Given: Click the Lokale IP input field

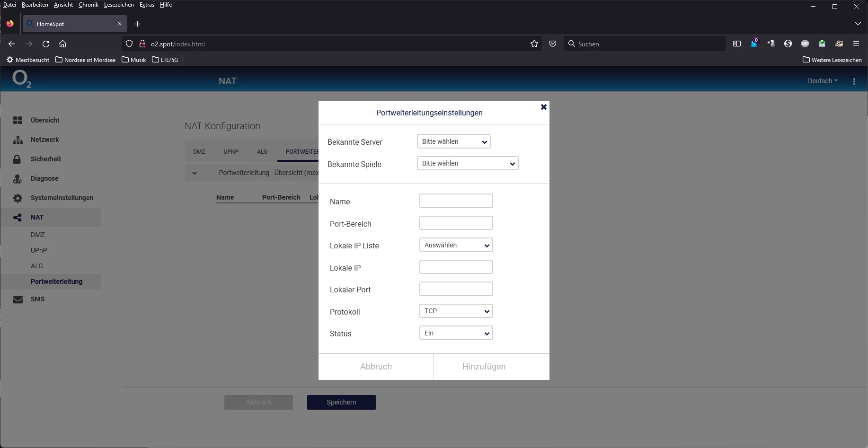Looking at the screenshot, I should click(456, 267).
